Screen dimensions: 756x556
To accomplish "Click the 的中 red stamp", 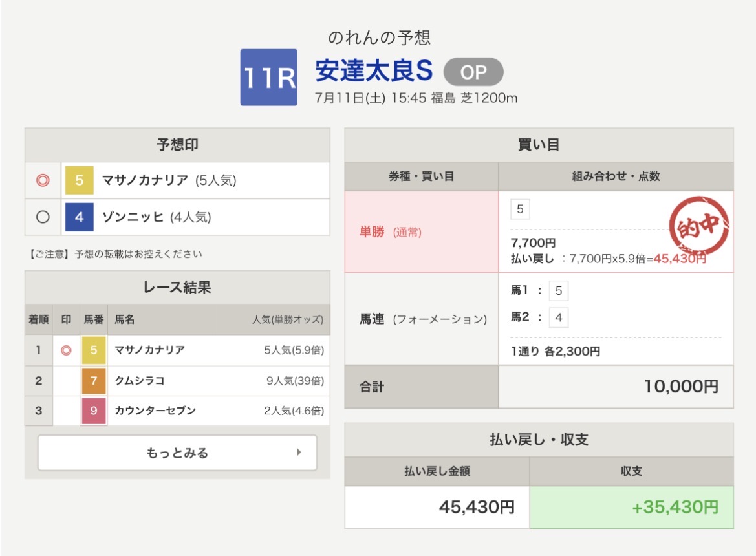I will 699,226.
